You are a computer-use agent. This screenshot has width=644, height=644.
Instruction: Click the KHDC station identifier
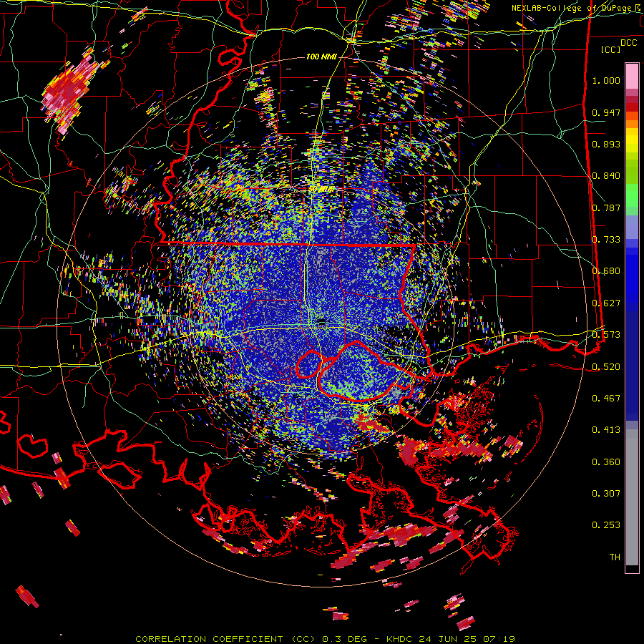tap(401, 639)
